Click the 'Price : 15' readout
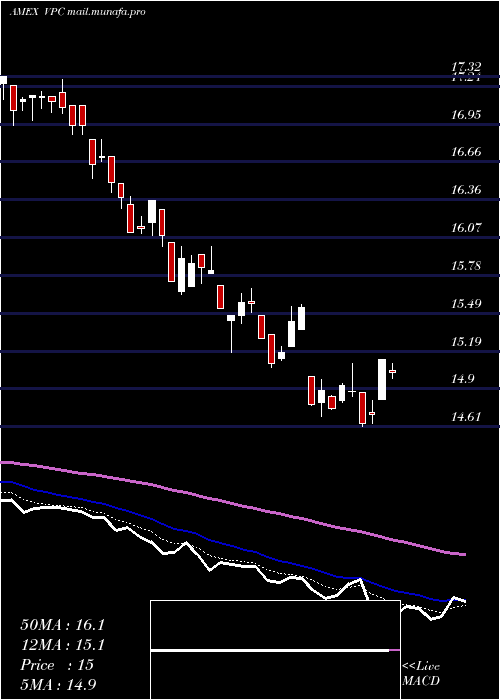 pyautogui.click(x=57, y=665)
